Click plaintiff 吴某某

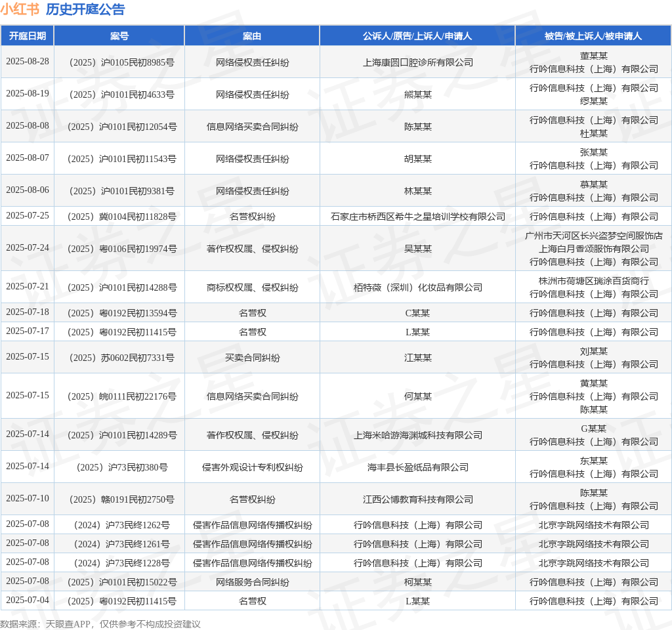tap(418, 249)
